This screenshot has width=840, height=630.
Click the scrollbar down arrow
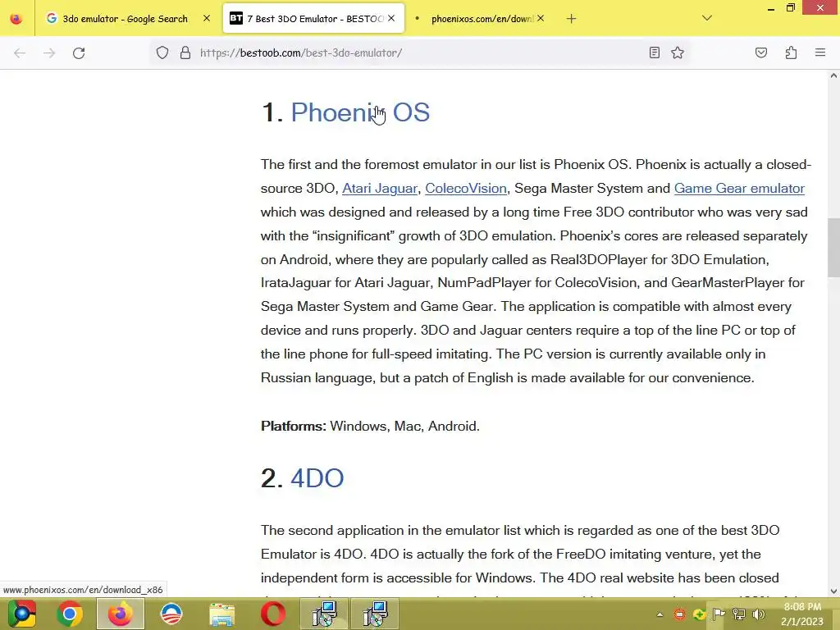pyautogui.click(x=833, y=591)
